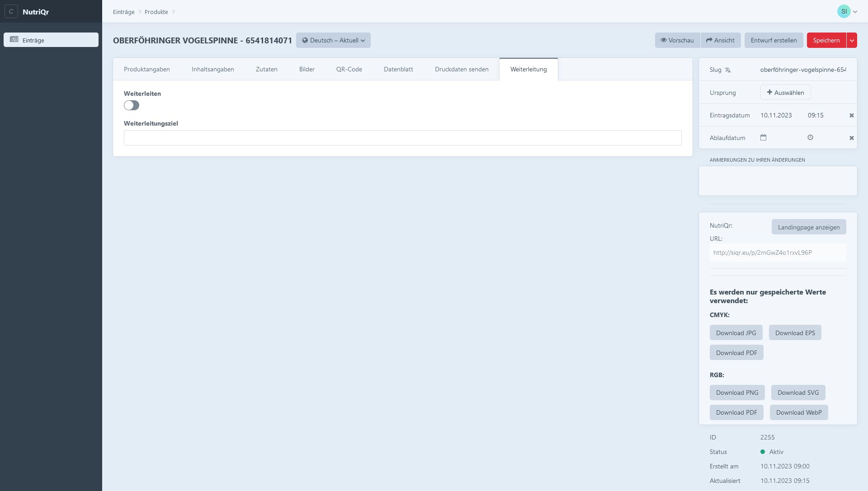
Task: Open the Ablaufdatum clock time icon
Action: pyautogui.click(x=810, y=138)
